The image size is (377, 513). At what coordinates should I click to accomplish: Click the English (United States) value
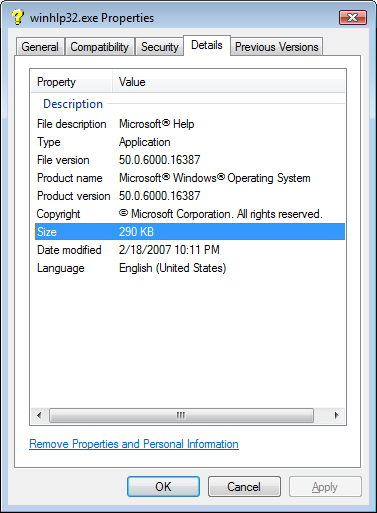pyautogui.click(x=173, y=268)
